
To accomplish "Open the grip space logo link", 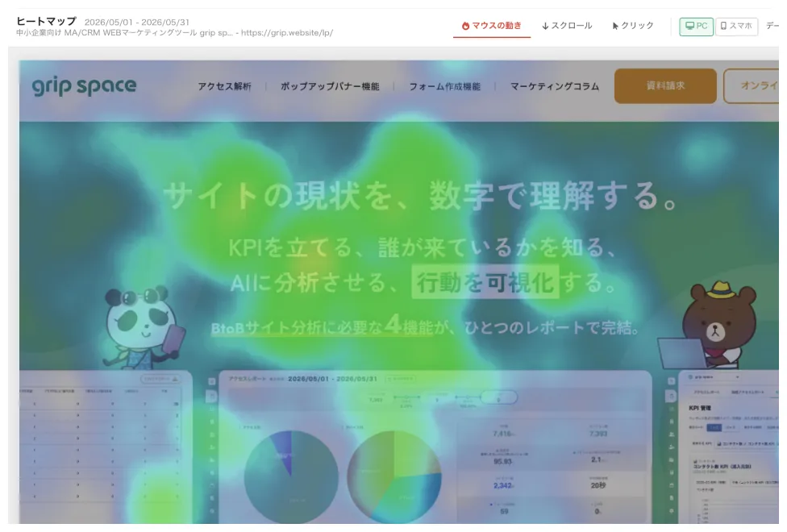I will click(x=85, y=86).
